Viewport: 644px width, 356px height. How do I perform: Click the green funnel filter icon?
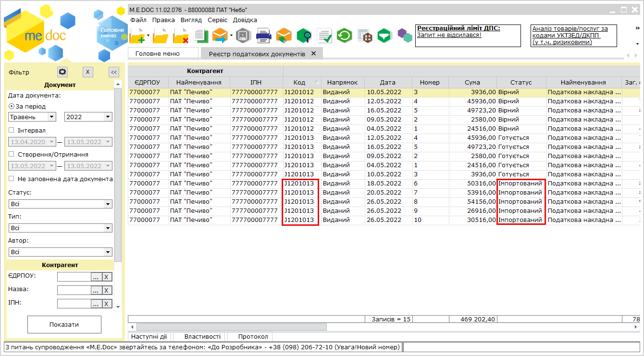[x=384, y=36]
